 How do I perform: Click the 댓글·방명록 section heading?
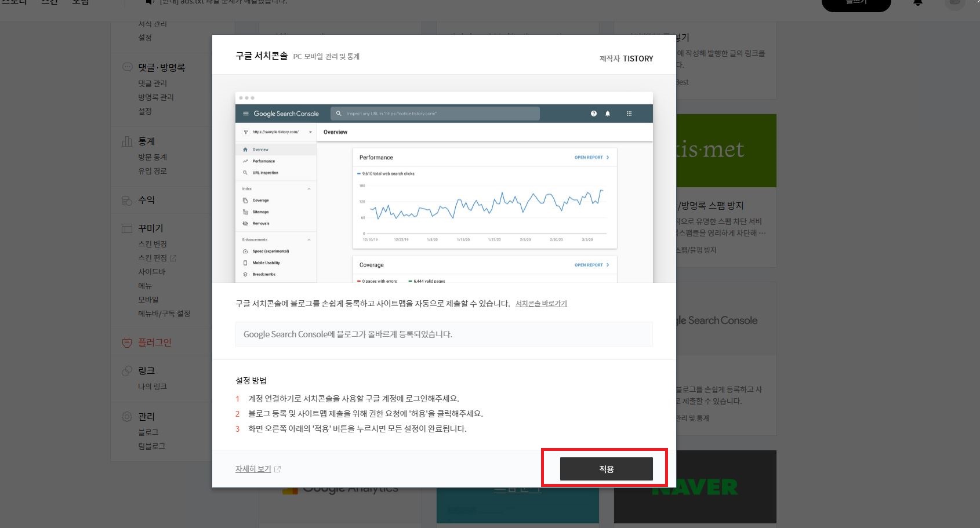[162, 68]
